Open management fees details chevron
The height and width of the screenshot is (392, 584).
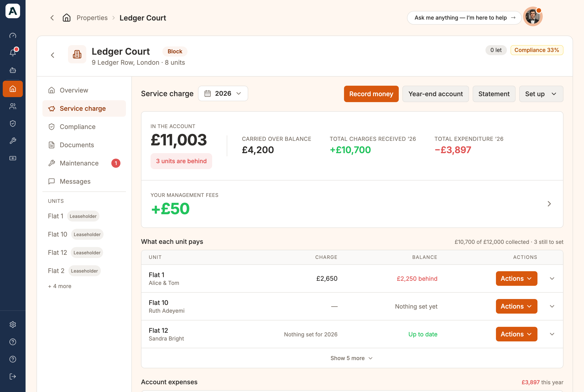pos(549,204)
